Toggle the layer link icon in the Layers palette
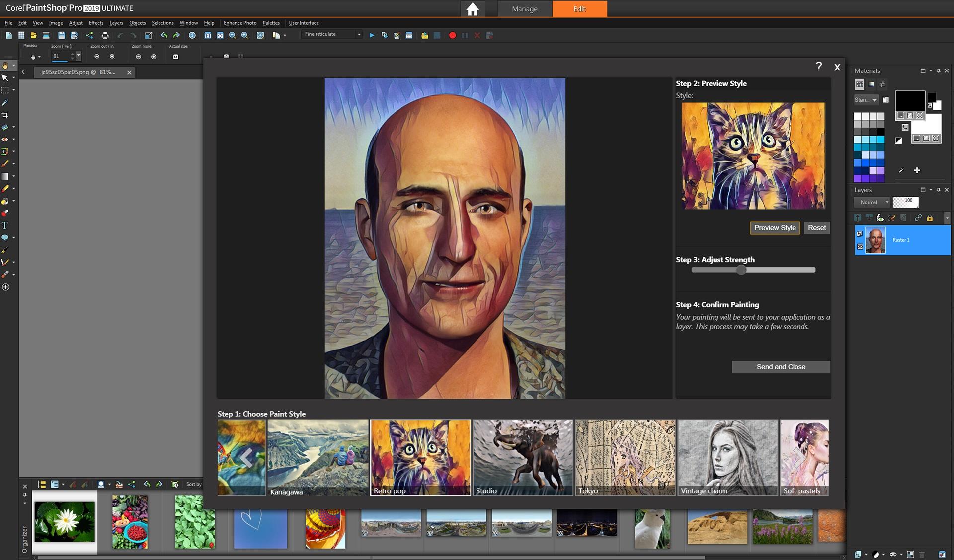This screenshot has width=954, height=560. [918, 218]
